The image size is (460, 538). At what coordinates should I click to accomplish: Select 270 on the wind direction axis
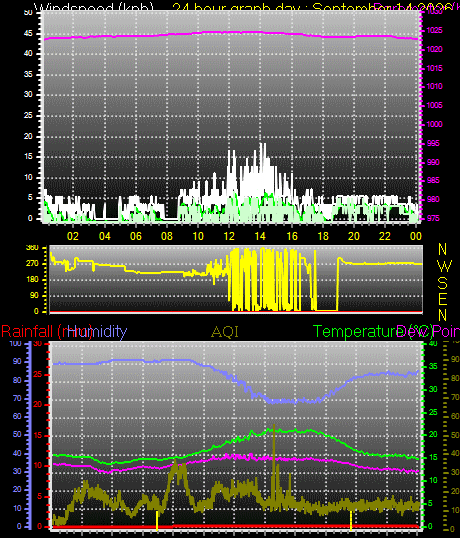pos(32,264)
